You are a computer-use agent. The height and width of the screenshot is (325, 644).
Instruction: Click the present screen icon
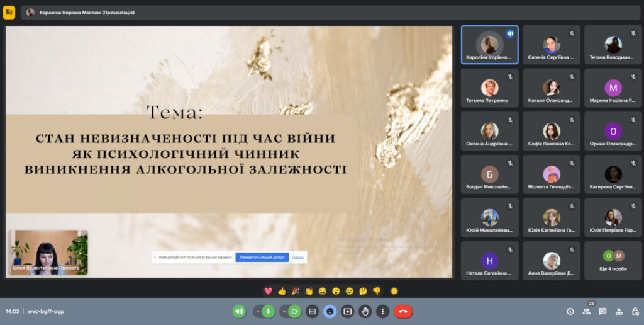pos(347,311)
